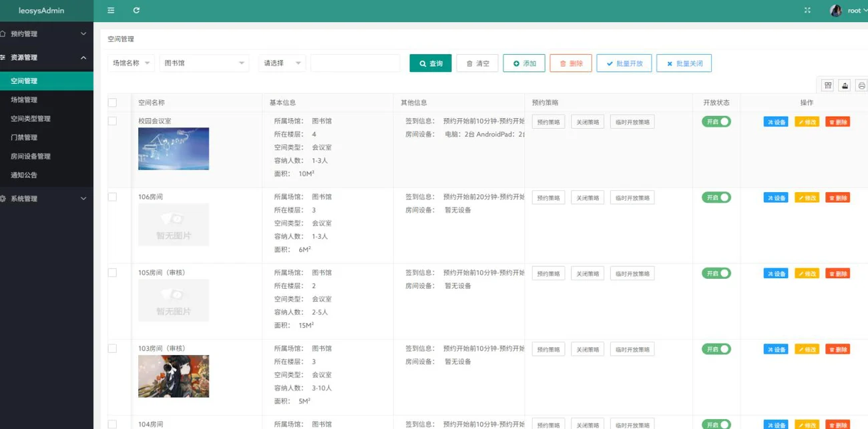Click the 校园会议室 room thumbnail image
The width and height of the screenshot is (868, 429).
pyautogui.click(x=174, y=149)
